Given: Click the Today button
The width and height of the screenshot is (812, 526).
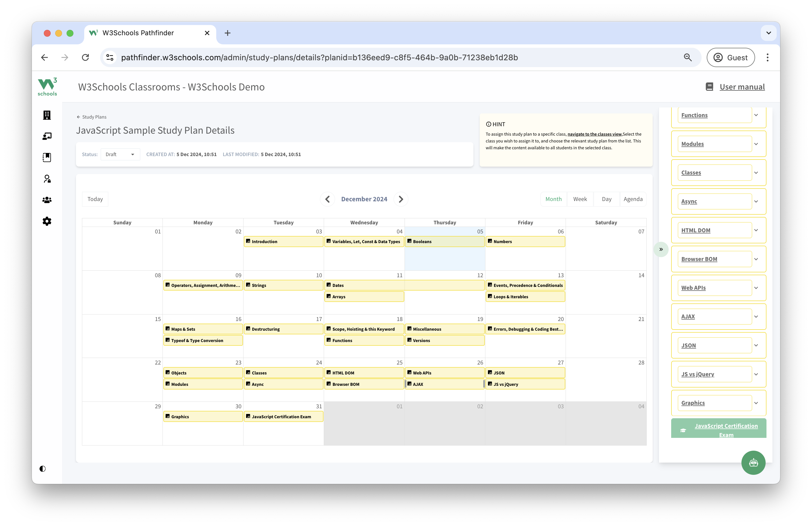Looking at the screenshot, I should pos(95,199).
